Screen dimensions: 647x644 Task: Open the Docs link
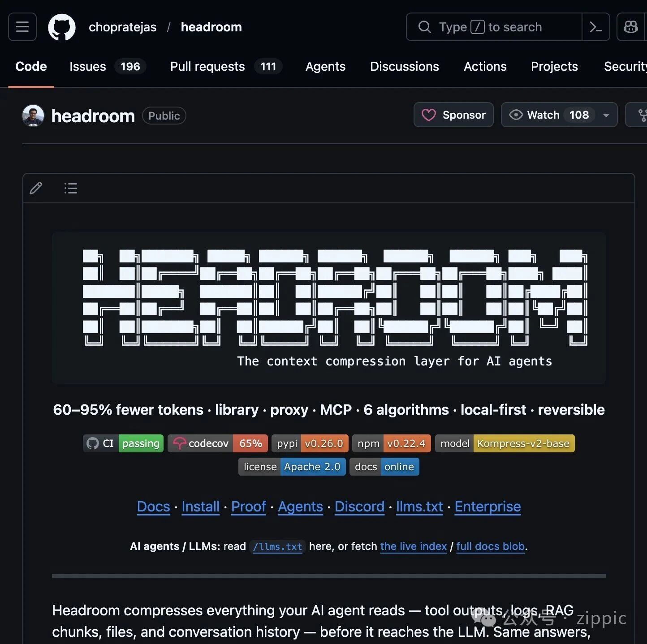pyautogui.click(x=154, y=507)
